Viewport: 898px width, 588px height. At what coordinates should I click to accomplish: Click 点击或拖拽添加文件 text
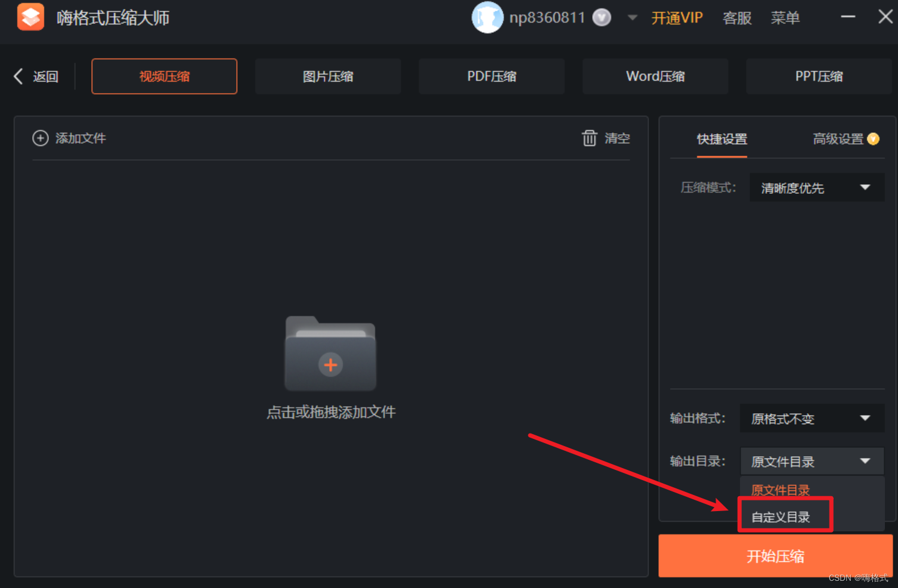(x=331, y=412)
